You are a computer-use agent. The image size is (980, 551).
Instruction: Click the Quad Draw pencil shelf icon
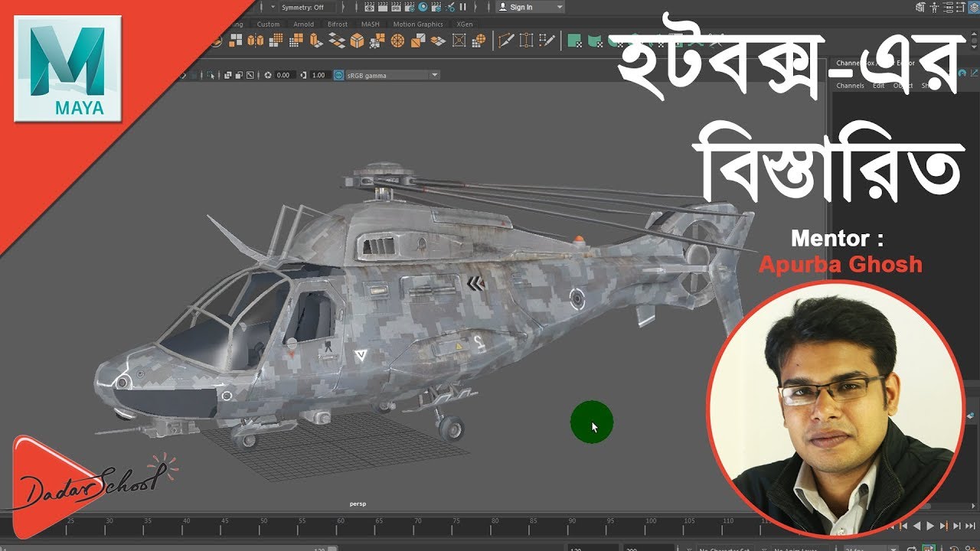coord(546,40)
